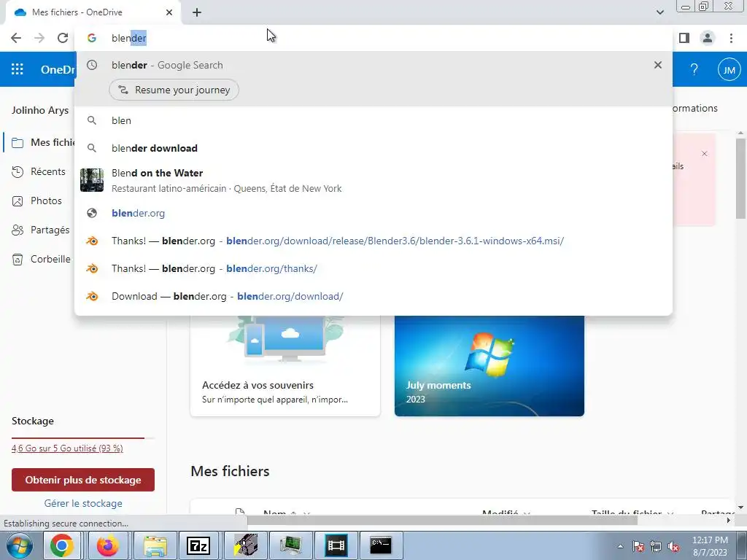This screenshot has height=560, width=747.
Task: Click the Mes fichiers heading
Action: (x=230, y=471)
